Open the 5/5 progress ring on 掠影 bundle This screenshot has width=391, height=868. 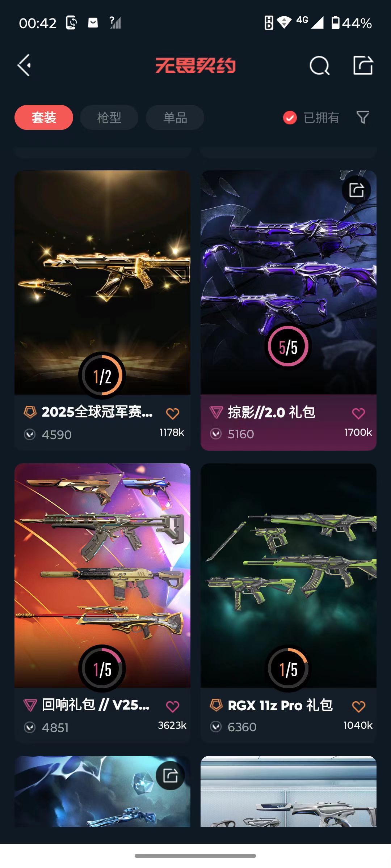(288, 346)
